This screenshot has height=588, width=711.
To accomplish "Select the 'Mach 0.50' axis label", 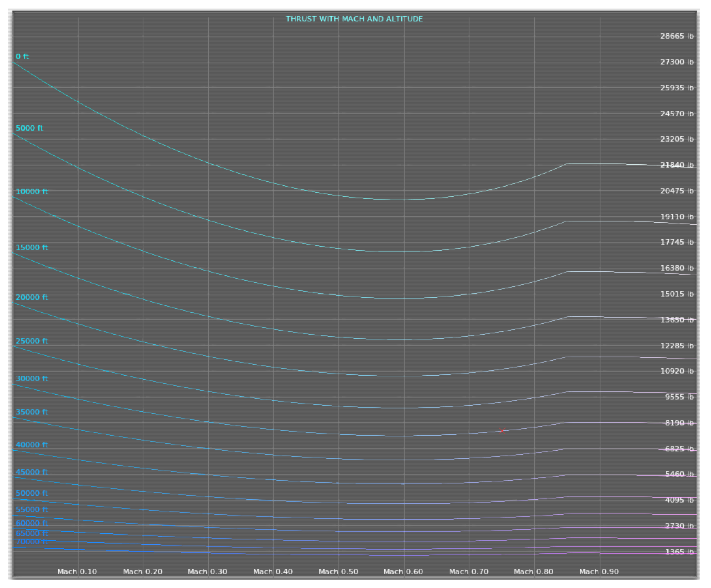I will coord(338,571).
